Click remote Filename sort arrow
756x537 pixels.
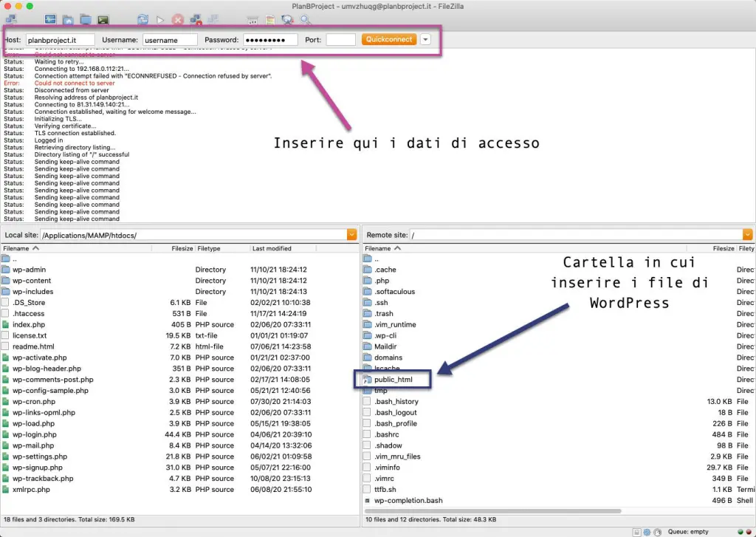click(397, 248)
